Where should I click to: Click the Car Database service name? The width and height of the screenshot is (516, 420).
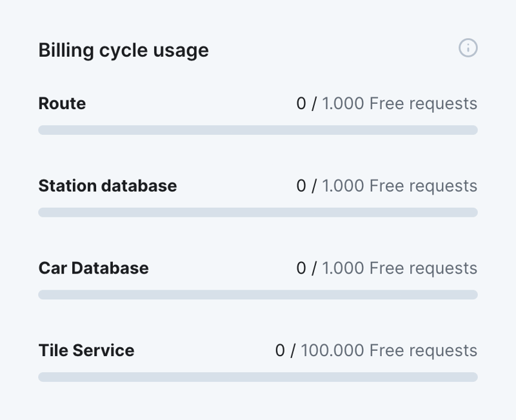(x=94, y=268)
